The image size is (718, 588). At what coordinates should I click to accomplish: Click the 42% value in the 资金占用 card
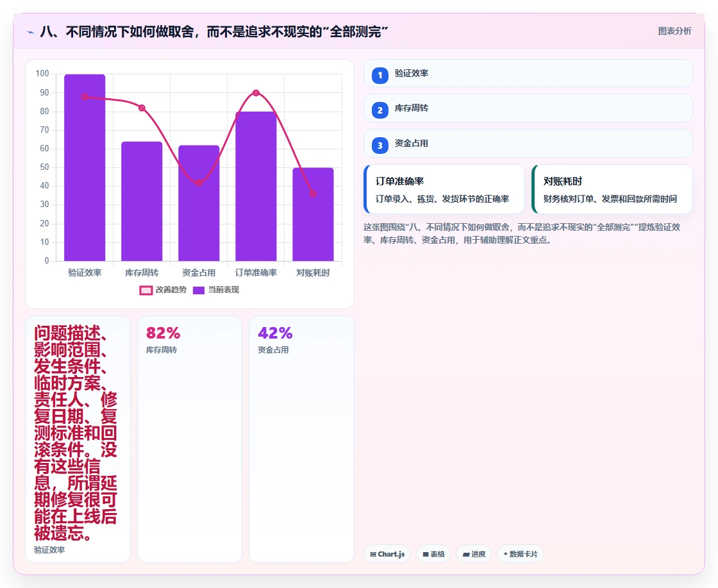tap(275, 333)
